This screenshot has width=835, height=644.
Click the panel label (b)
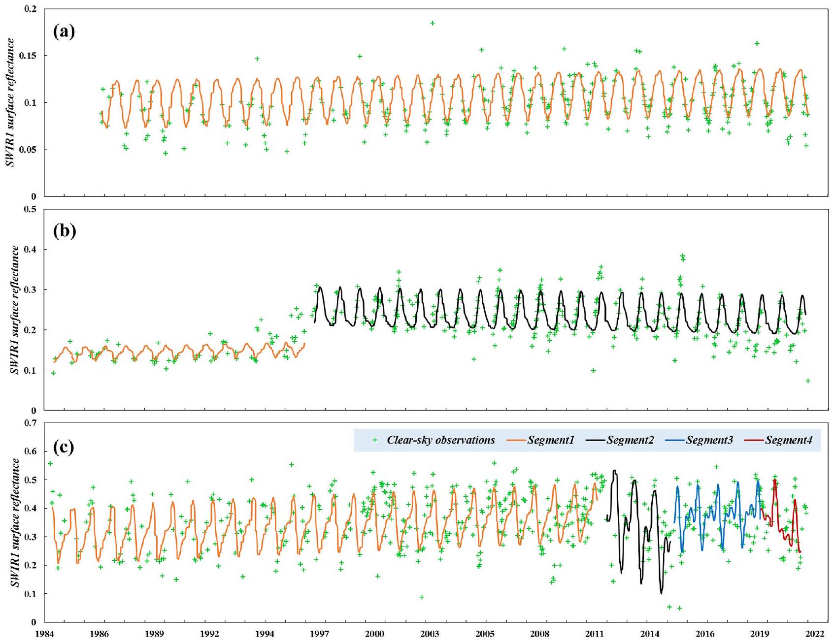(x=64, y=231)
